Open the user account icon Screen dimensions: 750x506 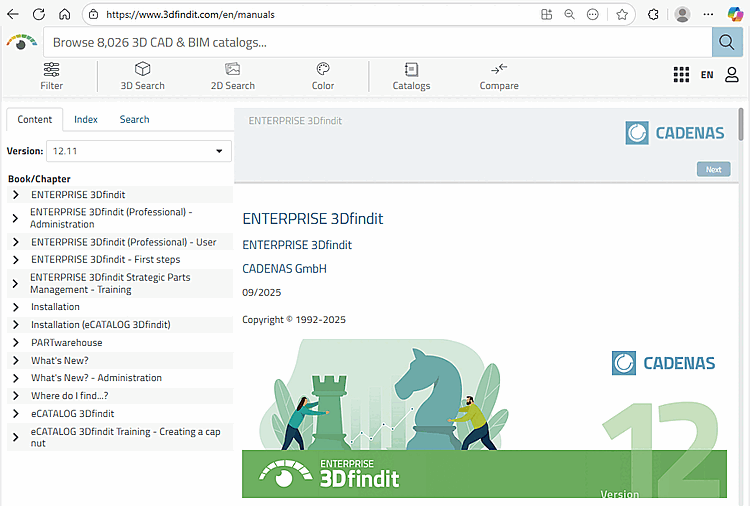(732, 75)
